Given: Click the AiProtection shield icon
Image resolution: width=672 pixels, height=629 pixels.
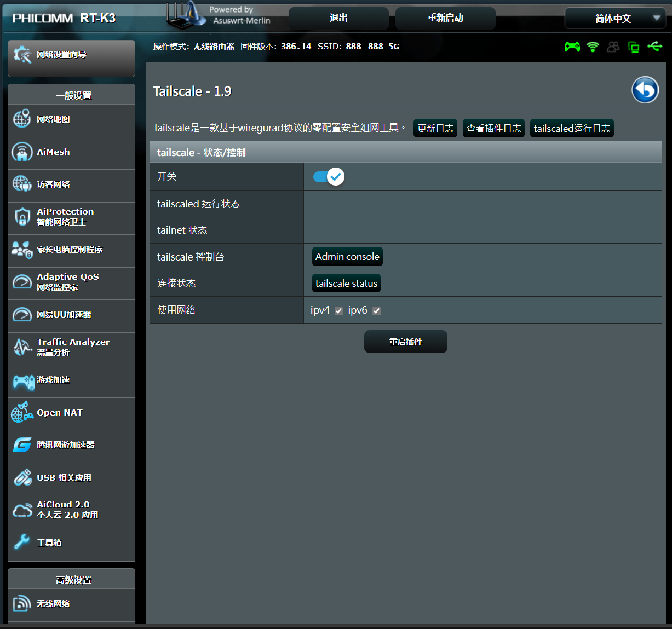Looking at the screenshot, I should pos(22,217).
